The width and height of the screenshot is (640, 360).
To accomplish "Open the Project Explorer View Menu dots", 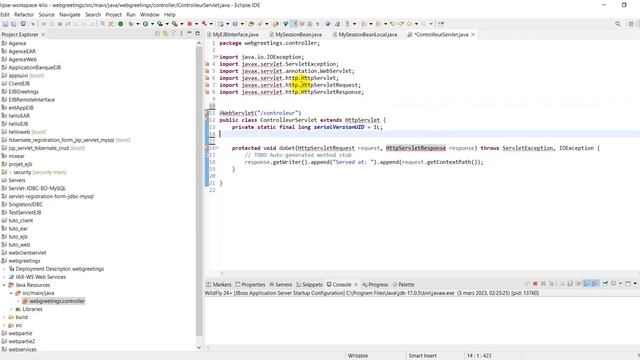I will pyautogui.click(x=181, y=34).
